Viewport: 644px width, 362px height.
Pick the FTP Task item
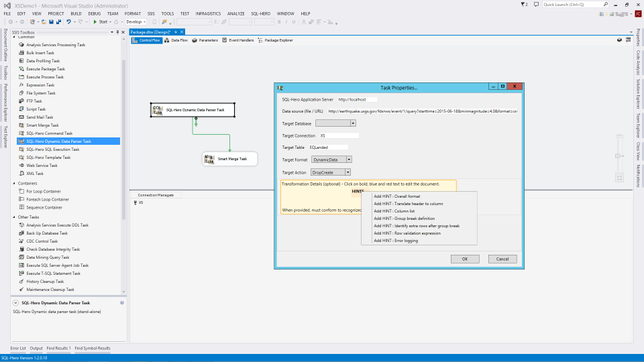pos(34,101)
